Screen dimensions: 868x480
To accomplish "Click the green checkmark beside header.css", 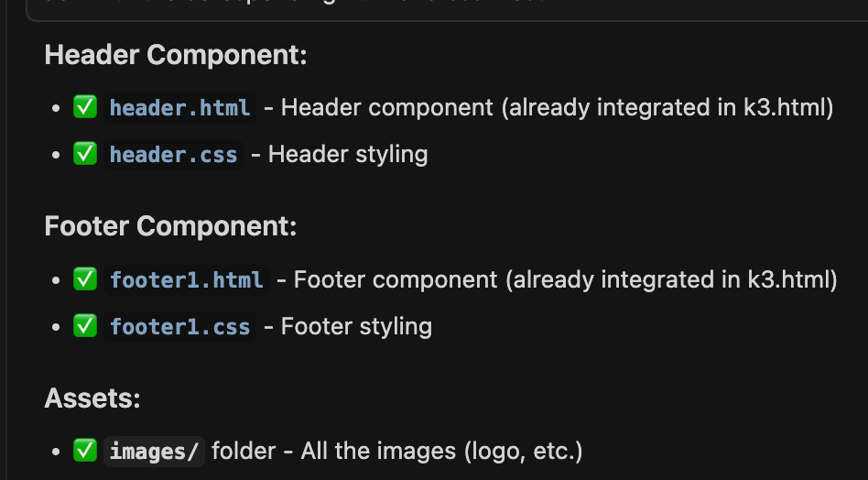I will click(85, 154).
